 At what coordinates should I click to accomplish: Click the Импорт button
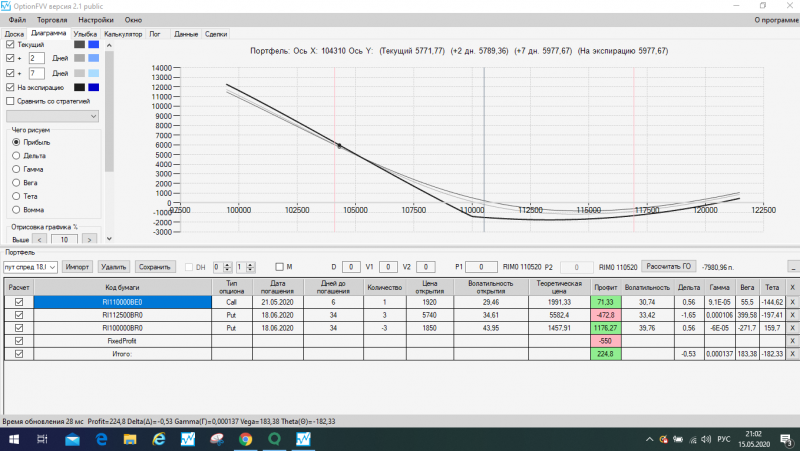(x=77, y=267)
